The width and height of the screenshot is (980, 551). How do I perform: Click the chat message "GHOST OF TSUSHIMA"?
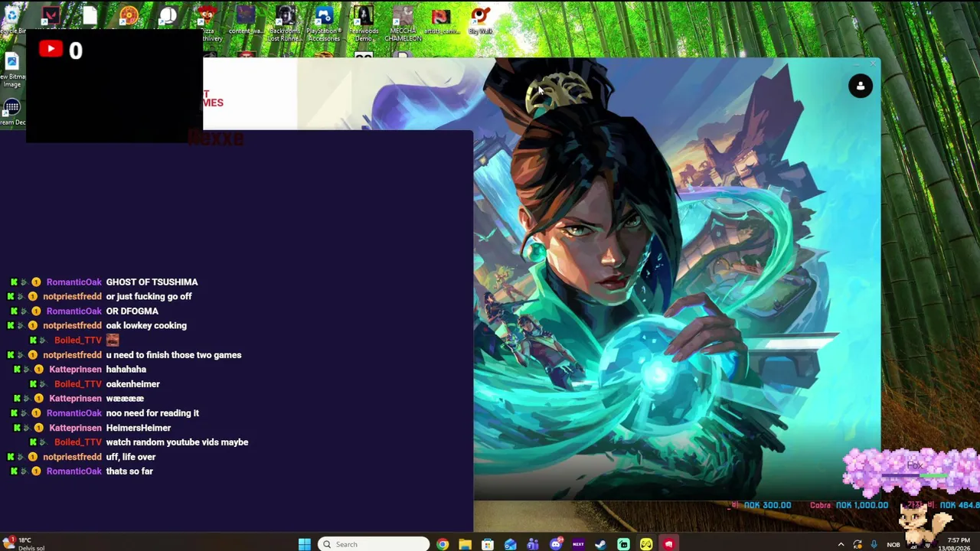coord(152,282)
